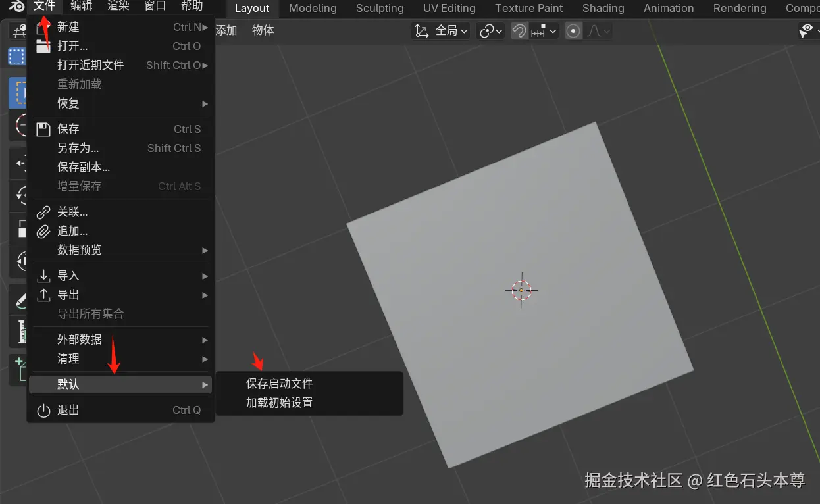The width and height of the screenshot is (820, 504).
Task: Open the pivot point dropdown
Action: tap(491, 30)
